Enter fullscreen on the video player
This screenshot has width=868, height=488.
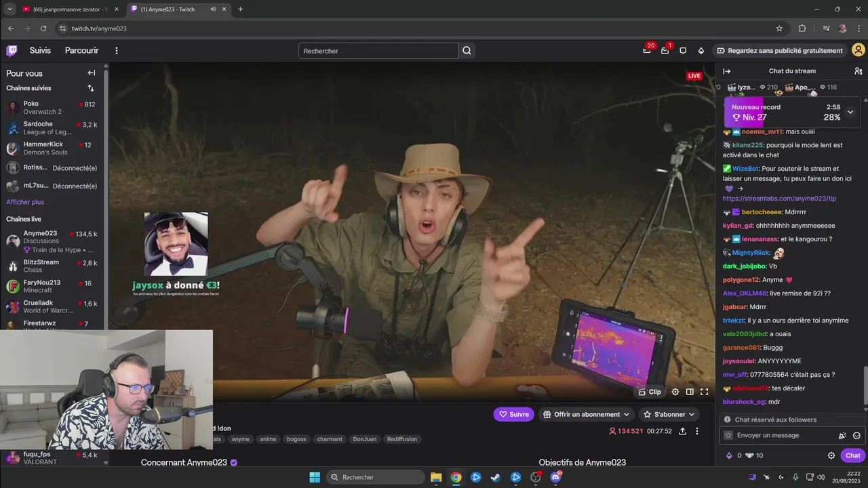tap(704, 392)
